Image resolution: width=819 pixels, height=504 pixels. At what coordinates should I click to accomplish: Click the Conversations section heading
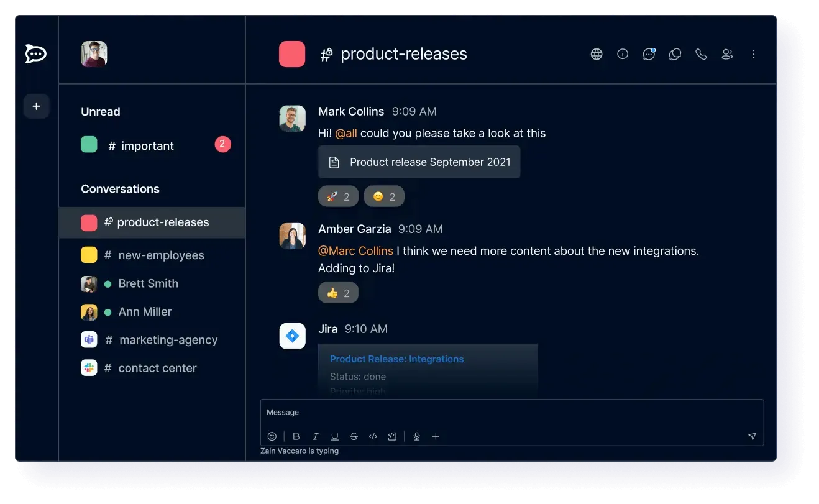click(x=120, y=189)
